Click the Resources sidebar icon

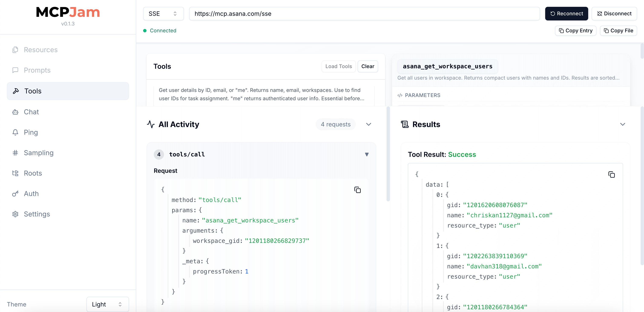pos(15,50)
